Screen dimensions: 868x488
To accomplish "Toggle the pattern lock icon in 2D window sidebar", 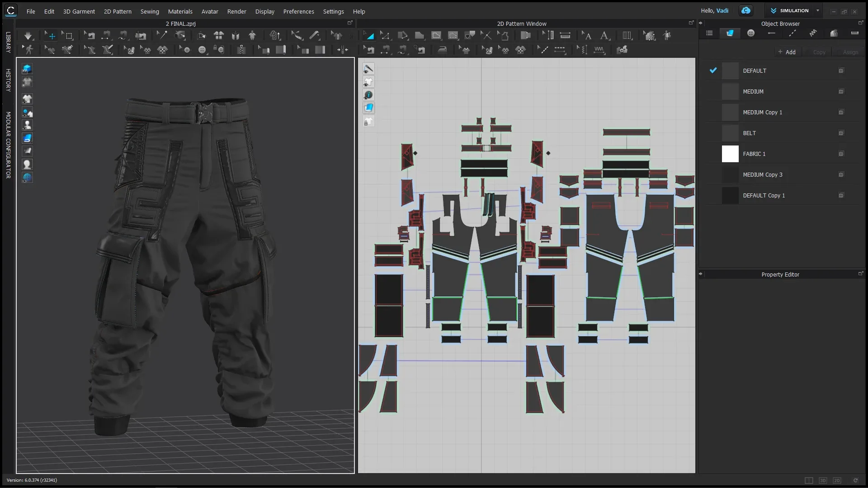I will pyautogui.click(x=368, y=121).
